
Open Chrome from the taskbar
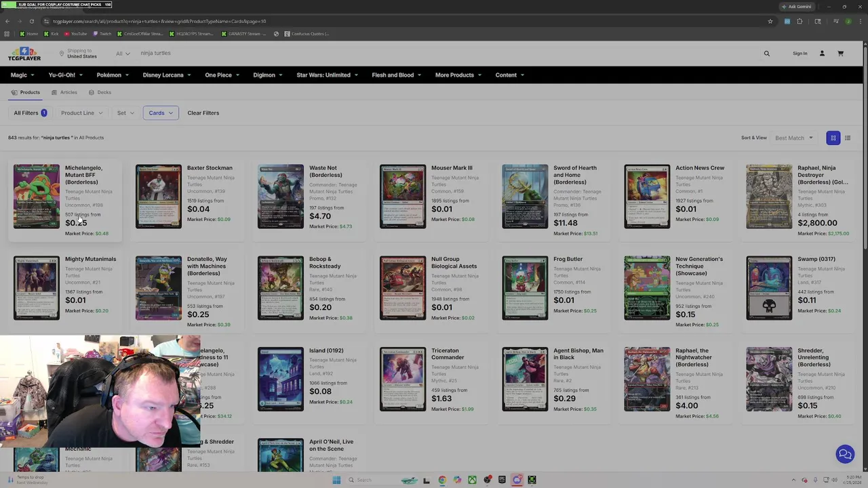pos(442,480)
